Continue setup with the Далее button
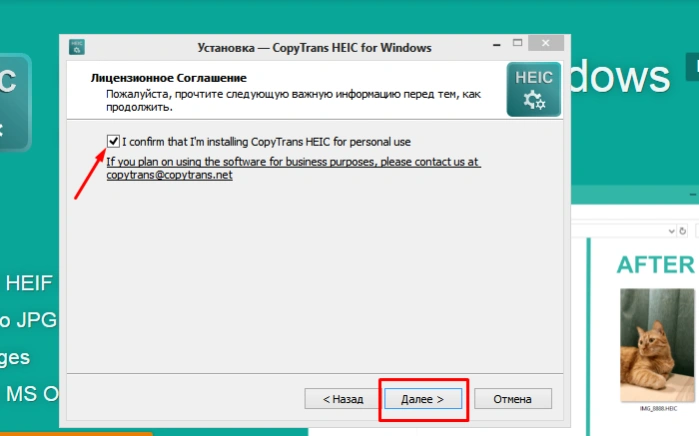Viewport: 699px width, 436px height. (423, 399)
